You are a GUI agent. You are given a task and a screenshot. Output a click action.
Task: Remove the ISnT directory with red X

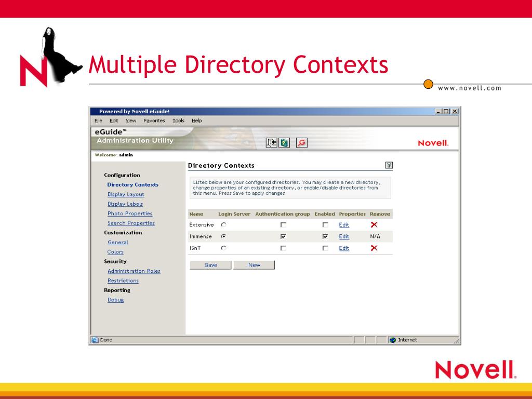coord(374,248)
